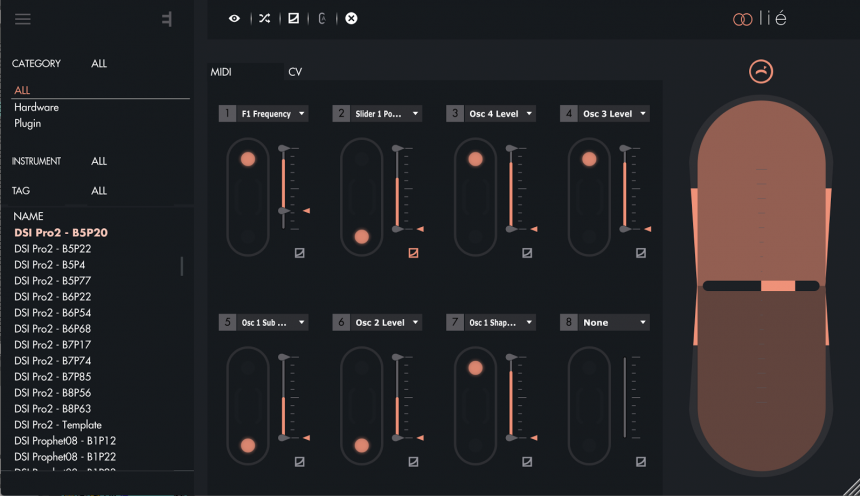The width and height of the screenshot is (860, 496).
Task: Open slot 5 Osc 1 Sub dropdown
Action: point(273,323)
